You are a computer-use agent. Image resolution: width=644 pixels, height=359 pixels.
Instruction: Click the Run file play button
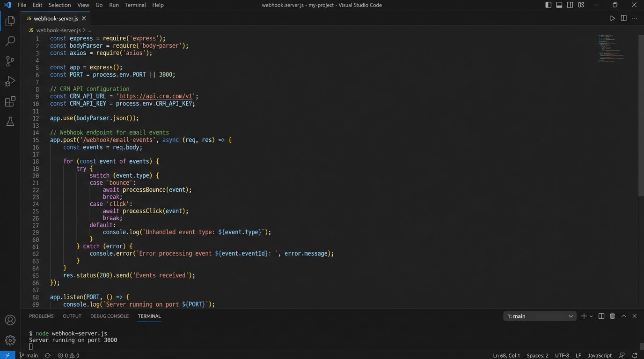click(612, 18)
